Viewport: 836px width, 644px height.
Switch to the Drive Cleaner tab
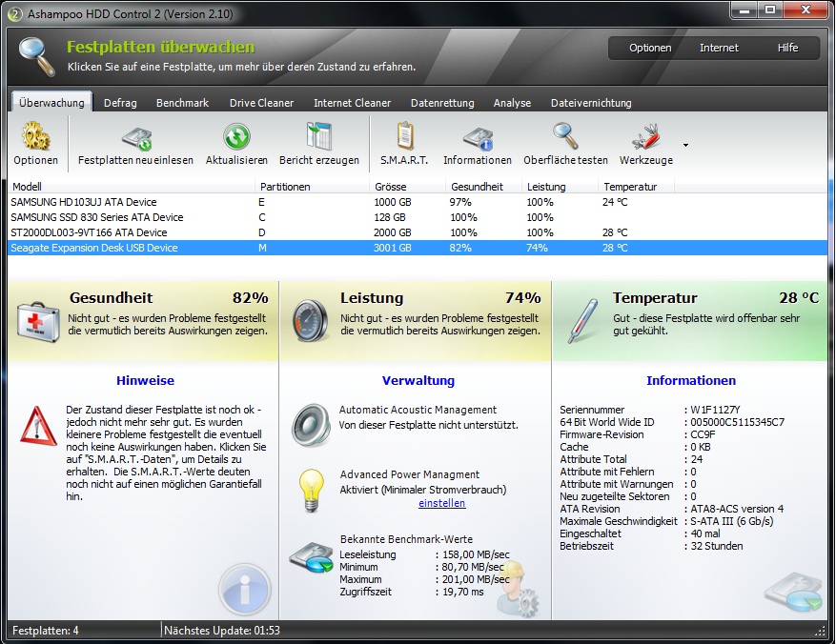(261, 103)
